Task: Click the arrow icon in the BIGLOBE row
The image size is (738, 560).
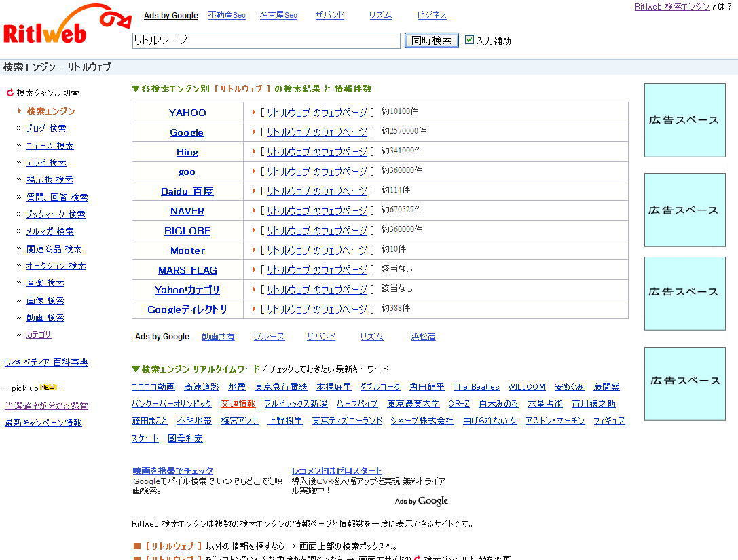Action: pyautogui.click(x=254, y=231)
